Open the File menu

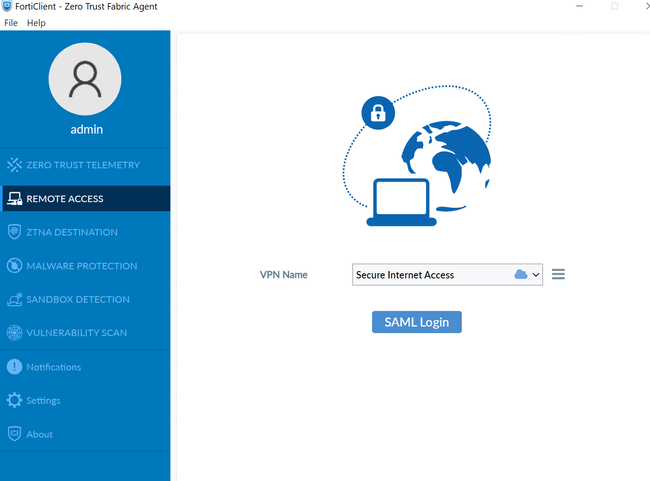tap(11, 23)
